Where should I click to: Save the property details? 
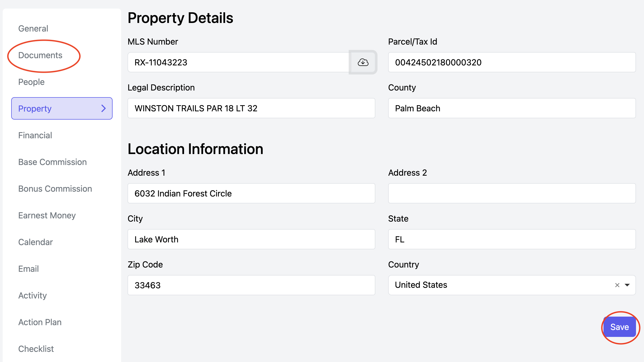click(x=619, y=327)
